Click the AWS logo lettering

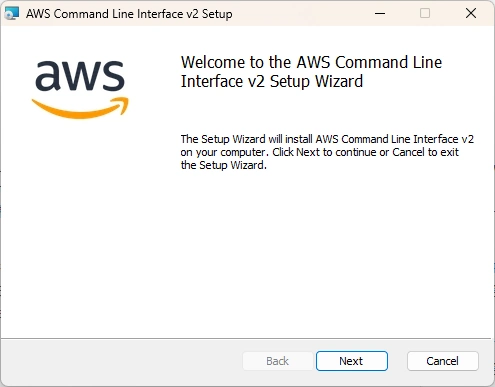80,76
